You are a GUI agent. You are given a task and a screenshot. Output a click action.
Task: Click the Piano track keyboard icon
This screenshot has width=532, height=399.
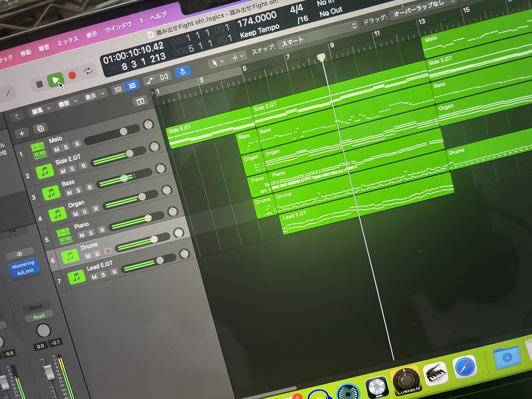[64, 235]
